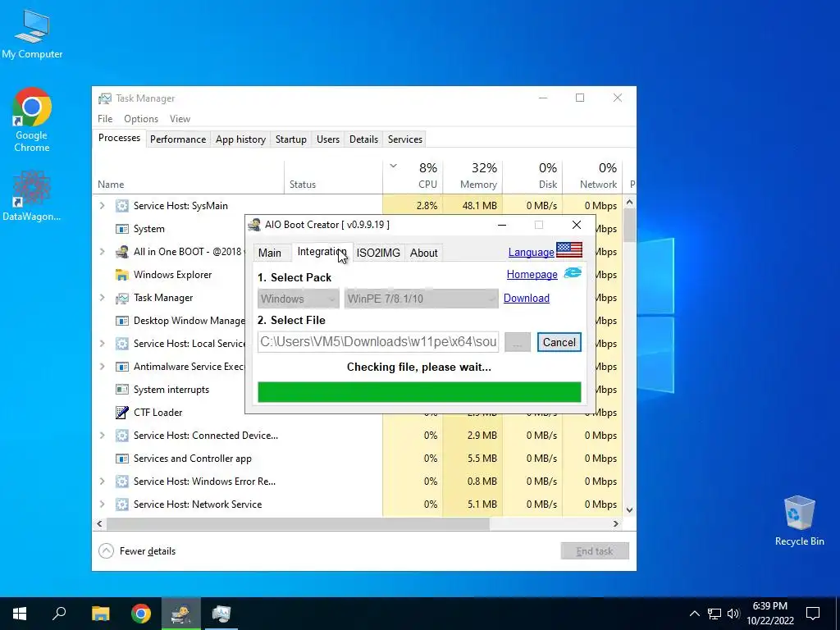840x630 pixels.
Task: Expand Service Host: Local Service group
Action: coord(103,344)
